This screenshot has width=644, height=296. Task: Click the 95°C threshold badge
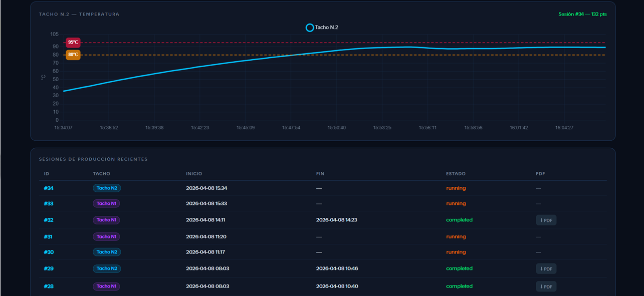click(x=73, y=43)
